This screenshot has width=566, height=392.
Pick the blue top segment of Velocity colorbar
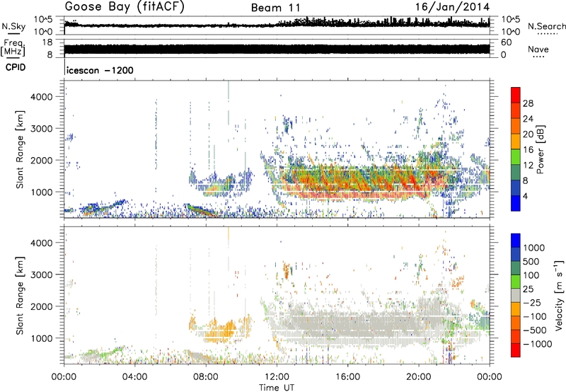pyautogui.click(x=516, y=240)
